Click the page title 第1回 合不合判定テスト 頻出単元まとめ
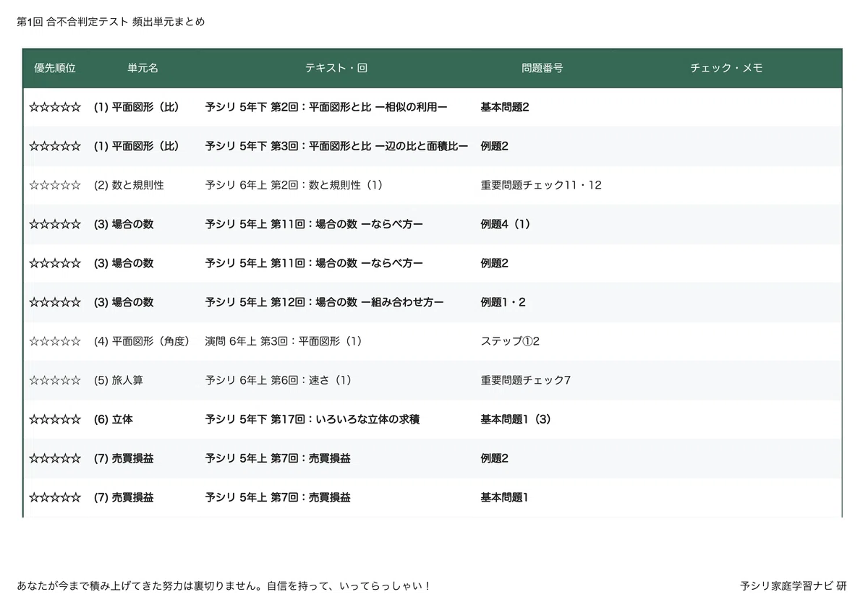The height and width of the screenshot is (610, 868). (111, 22)
